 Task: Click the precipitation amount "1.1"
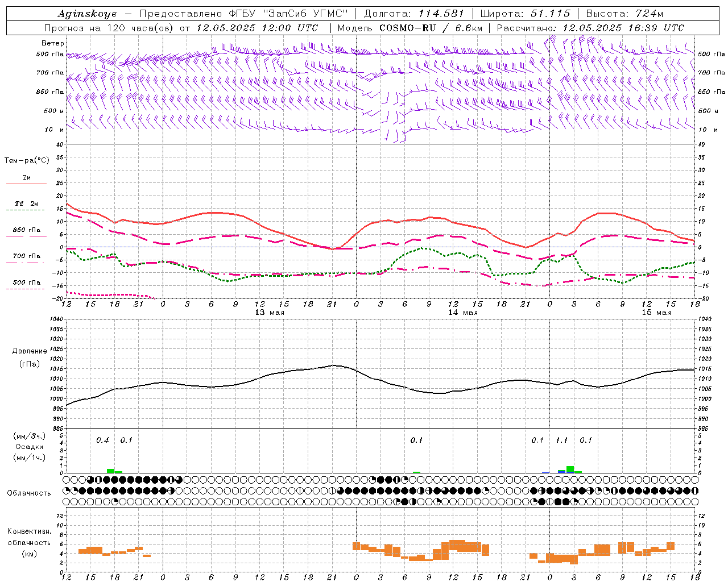(562, 440)
